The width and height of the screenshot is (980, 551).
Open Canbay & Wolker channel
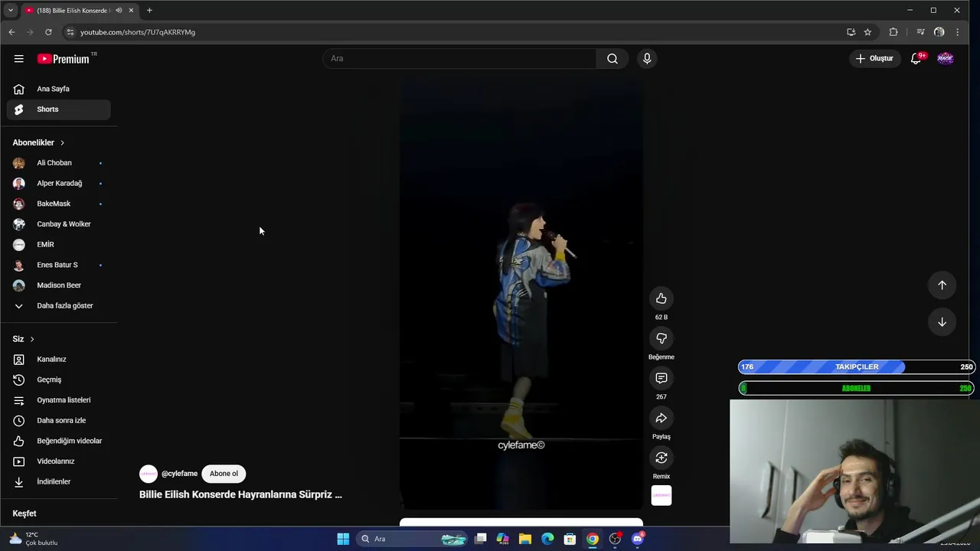tap(59, 224)
